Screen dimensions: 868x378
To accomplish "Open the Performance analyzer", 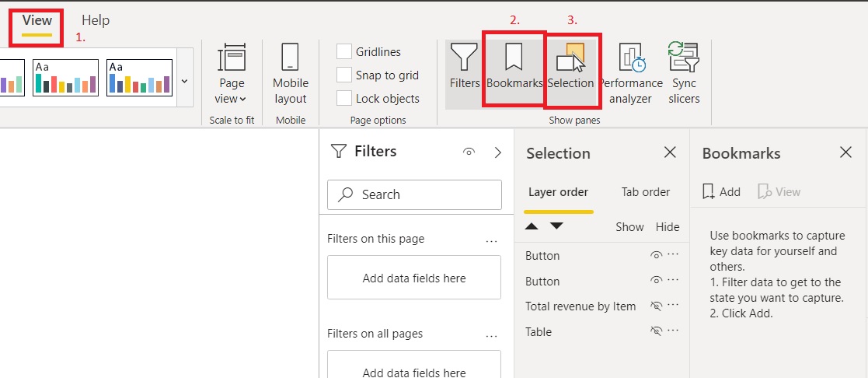I will [630, 73].
